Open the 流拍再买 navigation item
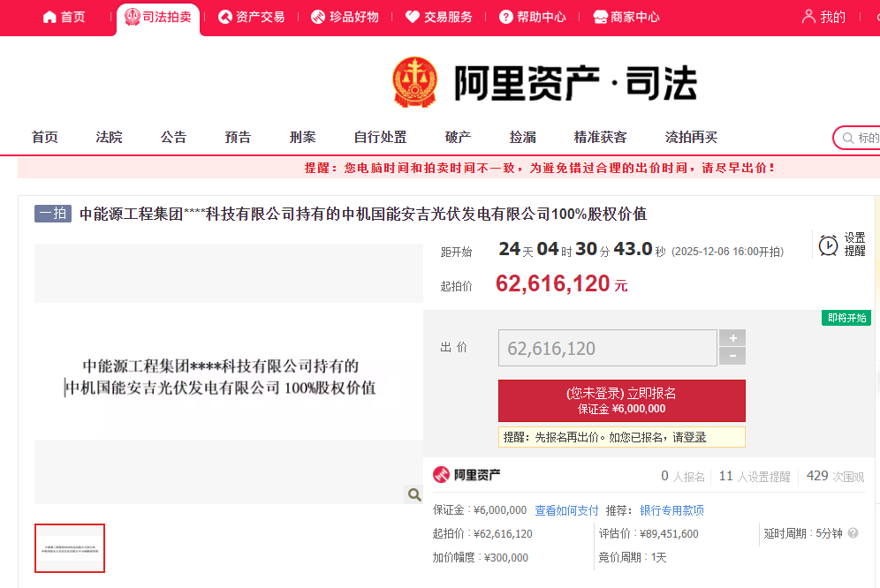Image resolution: width=880 pixels, height=588 pixels. (x=691, y=138)
